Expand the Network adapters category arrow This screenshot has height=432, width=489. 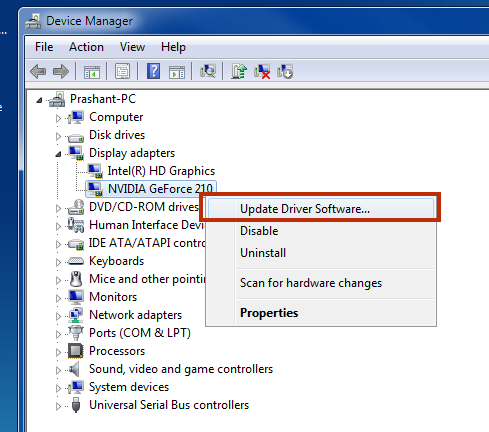(58, 316)
